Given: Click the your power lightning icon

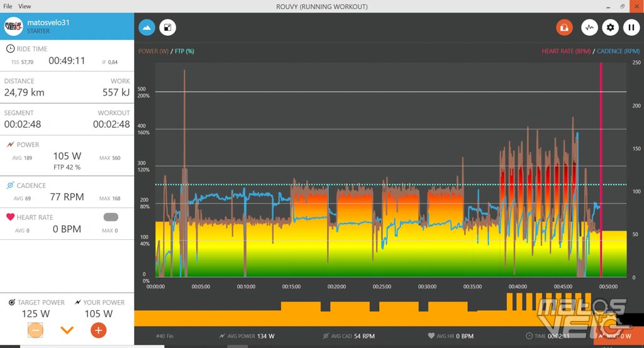Looking at the screenshot, I should click(77, 302).
